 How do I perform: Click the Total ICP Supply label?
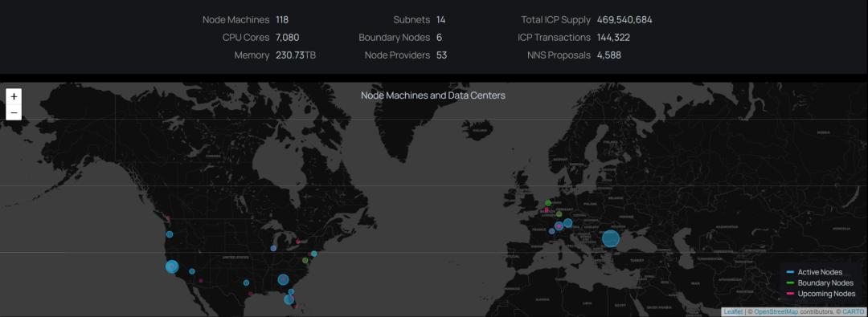coord(556,20)
